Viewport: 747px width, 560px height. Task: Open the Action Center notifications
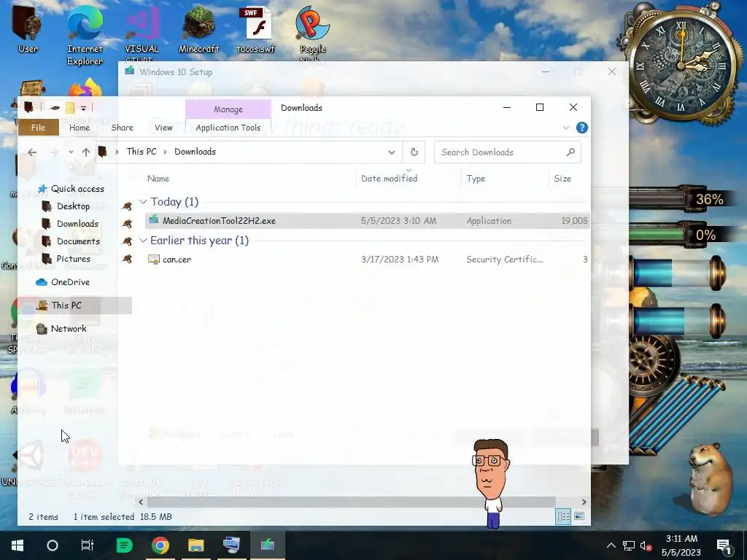pyautogui.click(x=724, y=545)
